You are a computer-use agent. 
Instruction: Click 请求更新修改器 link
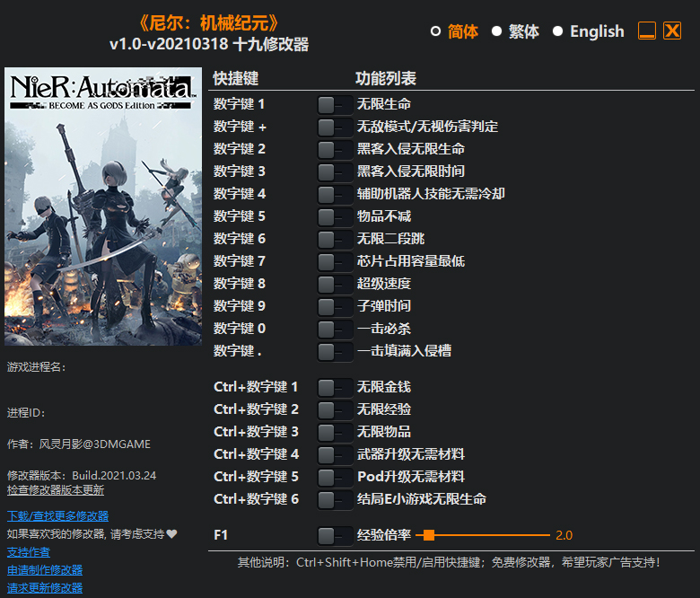(45, 588)
